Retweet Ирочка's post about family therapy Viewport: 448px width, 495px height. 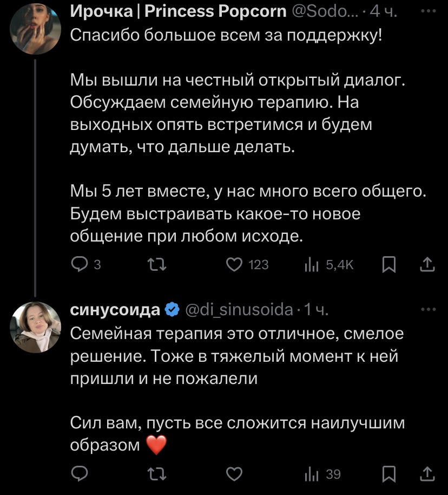[157, 264]
